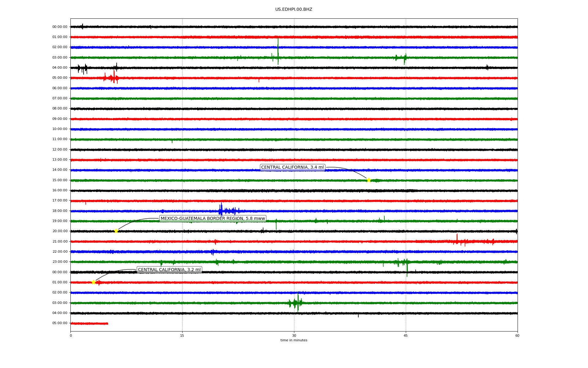Screen dimensions: 588x368
Task: Click the CENTRAL CALIFORNIA, 3.2 ml label
Action: tap(169, 270)
